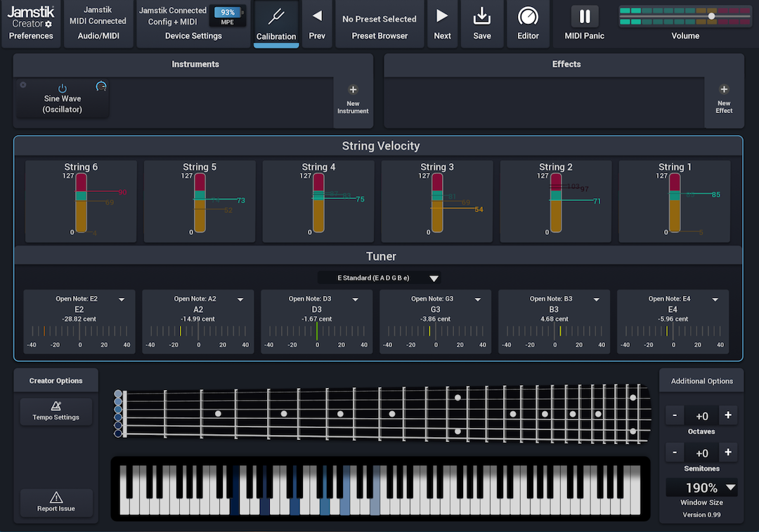Expand Open Note: D3 dropdown
The height and width of the screenshot is (532, 759).
click(x=356, y=299)
